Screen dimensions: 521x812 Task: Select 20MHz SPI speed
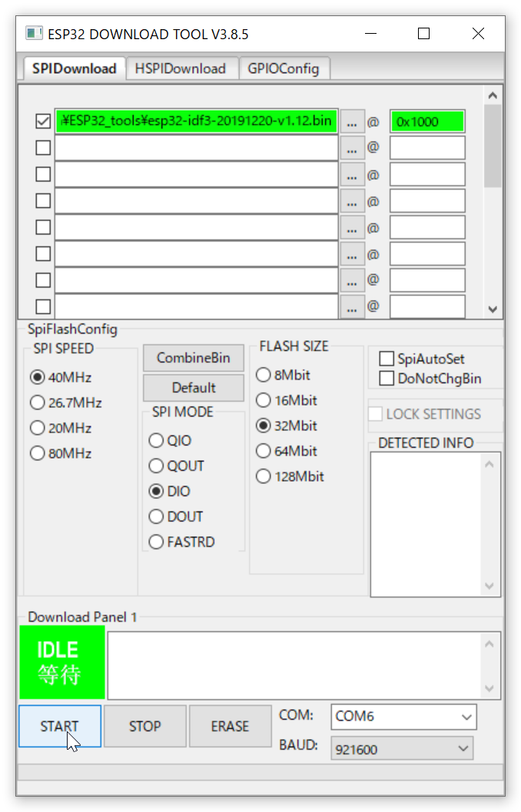point(61,428)
